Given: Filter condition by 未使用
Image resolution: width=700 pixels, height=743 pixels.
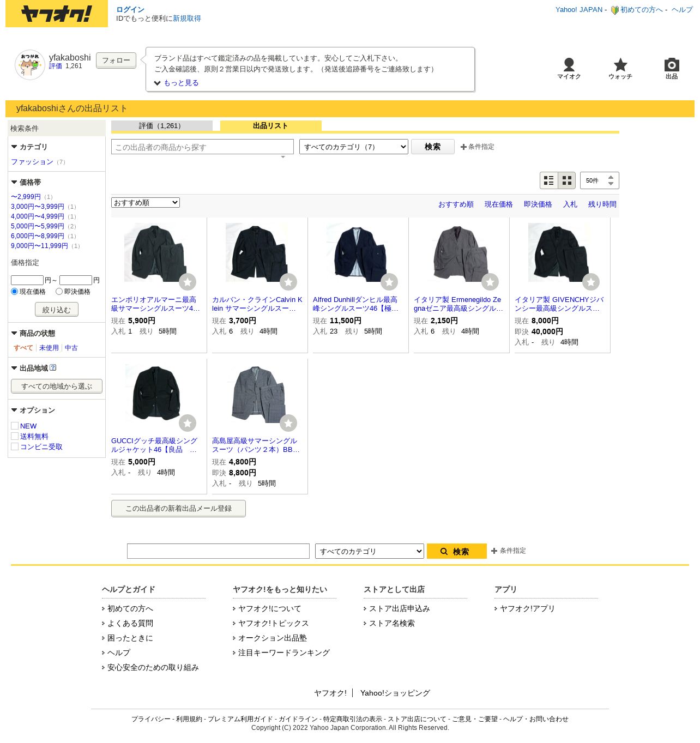Looking at the screenshot, I should tap(49, 348).
